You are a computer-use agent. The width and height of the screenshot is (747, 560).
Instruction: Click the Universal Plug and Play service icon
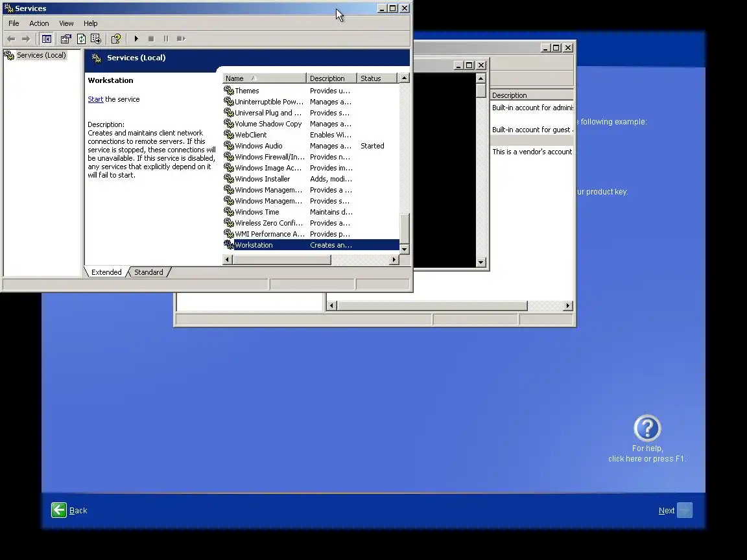point(229,112)
